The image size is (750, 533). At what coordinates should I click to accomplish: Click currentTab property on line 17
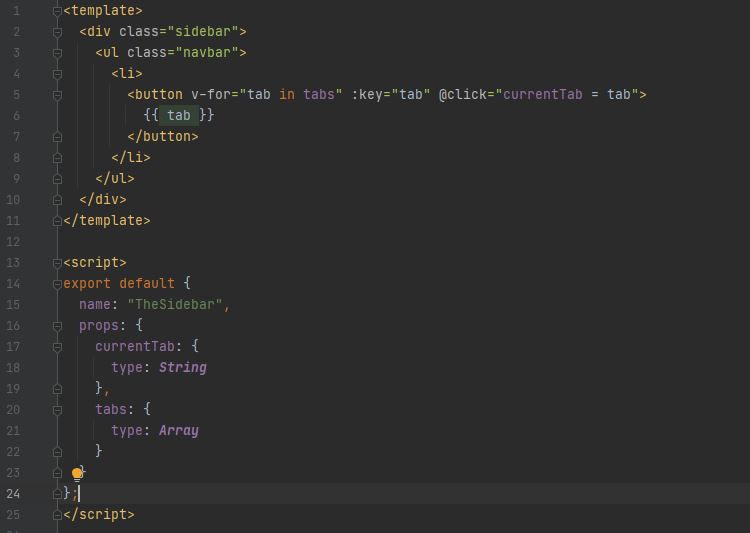tap(135, 346)
